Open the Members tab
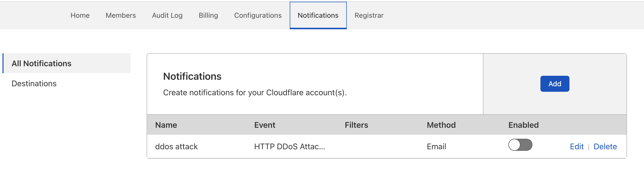The width and height of the screenshot is (644, 172). pos(121,15)
